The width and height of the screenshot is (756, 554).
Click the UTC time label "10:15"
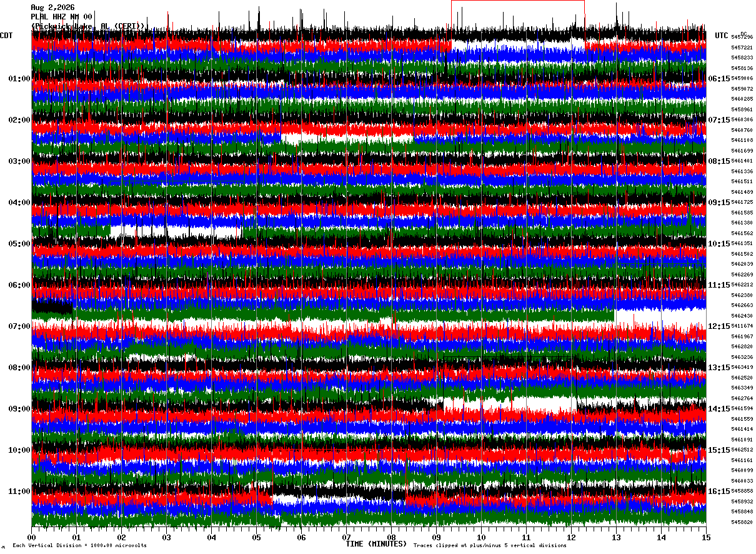click(x=719, y=244)
